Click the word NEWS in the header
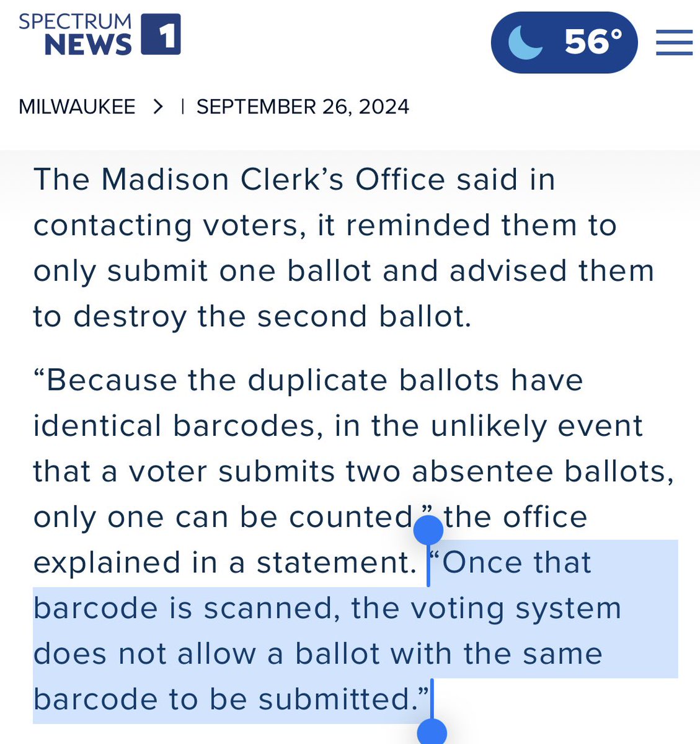Screen dimensions: 700x744 coord(88,45)
